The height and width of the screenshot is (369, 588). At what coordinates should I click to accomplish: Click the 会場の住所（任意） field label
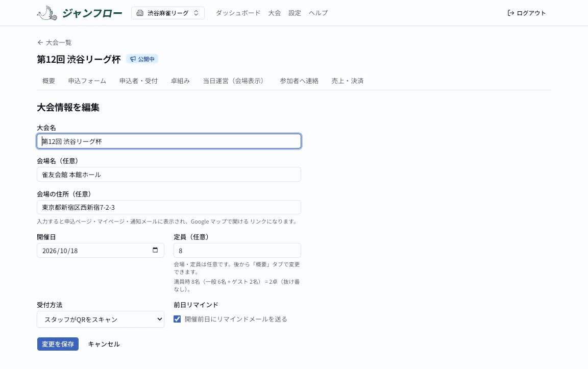point(65,194)
